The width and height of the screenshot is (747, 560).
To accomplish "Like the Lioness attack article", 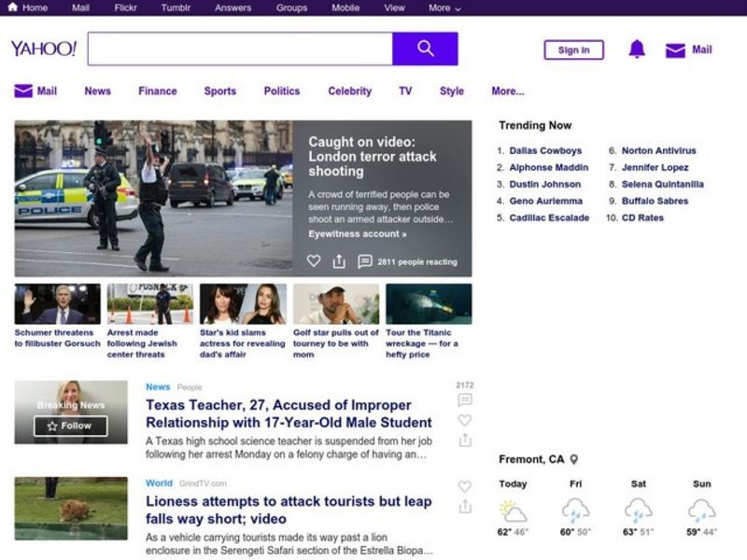I will coord(464,486).
